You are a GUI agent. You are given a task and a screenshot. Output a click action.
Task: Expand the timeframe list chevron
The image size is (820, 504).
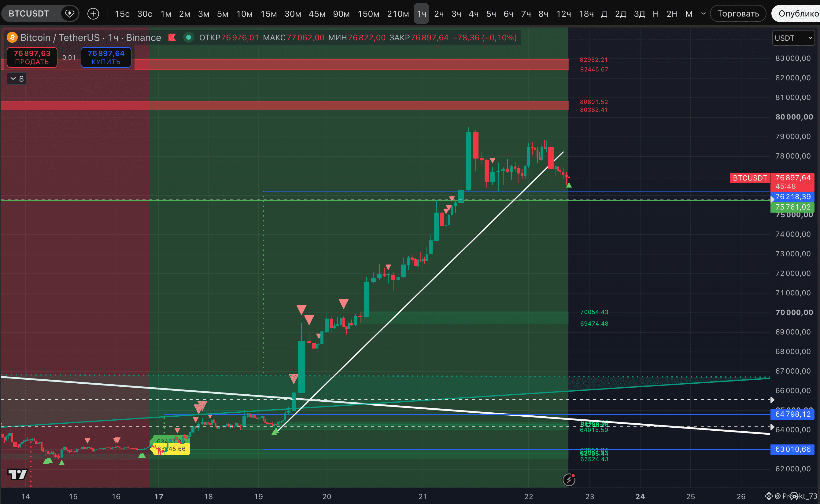(x=704, y=14)
